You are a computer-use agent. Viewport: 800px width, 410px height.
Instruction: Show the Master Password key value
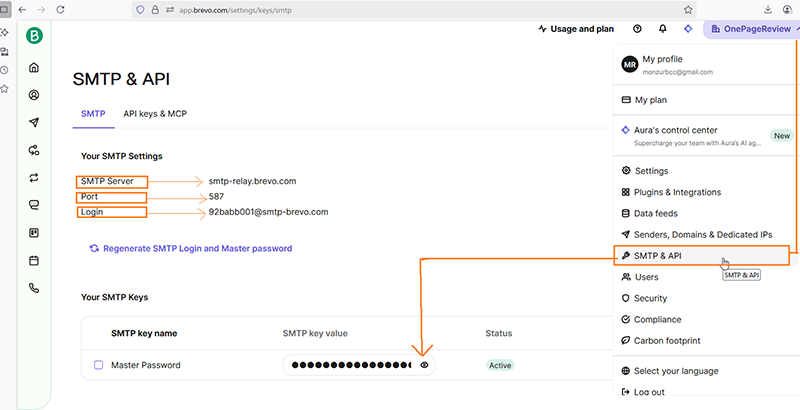[x=424, y=366]
